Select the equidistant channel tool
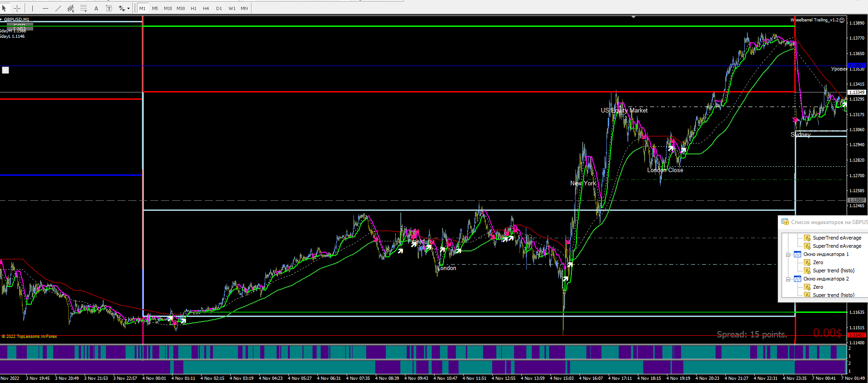This screenshot has height=383, width=868. click(71, 8)
